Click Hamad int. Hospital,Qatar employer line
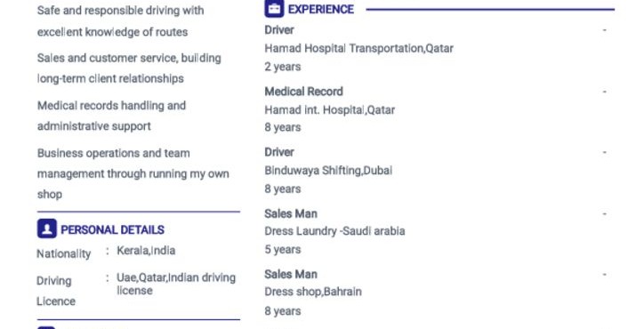The image size is (644, 329). (x=330, y=110)
